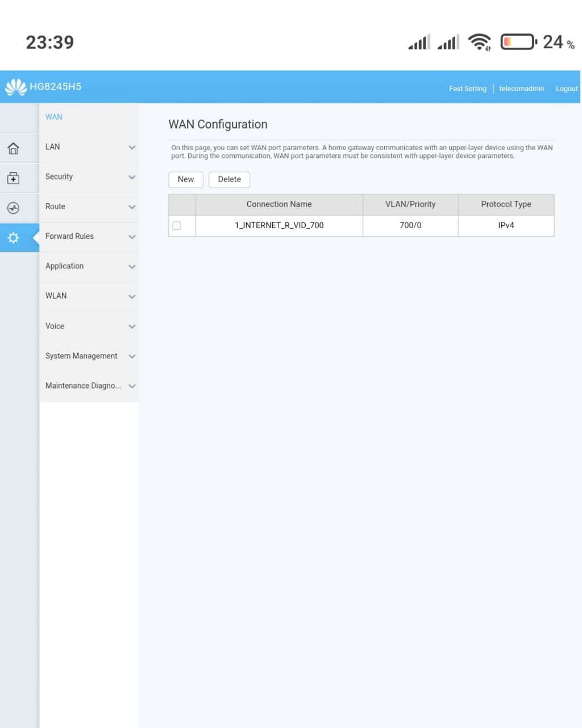
Task: Click the IPv4 protocol type cell
Action: [506, 225]
